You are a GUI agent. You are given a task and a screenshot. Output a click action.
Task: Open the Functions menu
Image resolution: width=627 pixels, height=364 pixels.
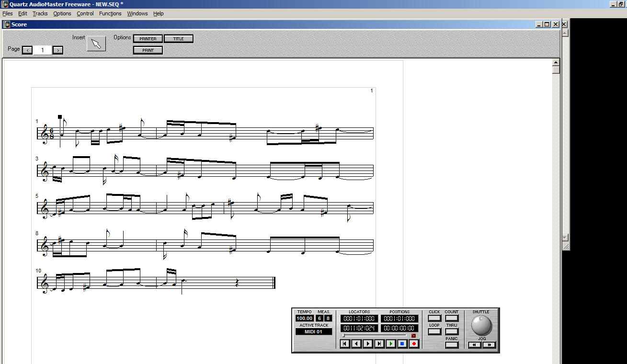coord(110,13)
